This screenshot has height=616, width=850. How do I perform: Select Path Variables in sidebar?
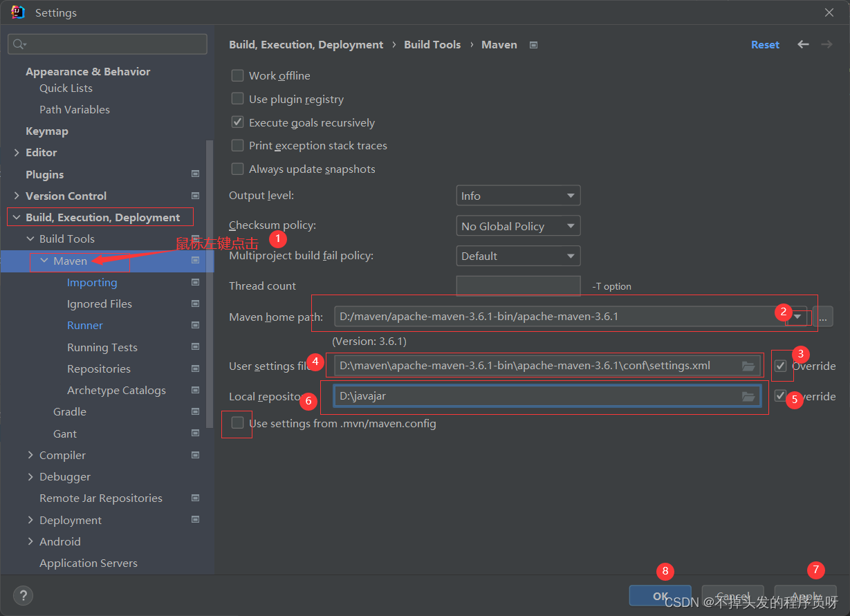[x=75, y=109]
